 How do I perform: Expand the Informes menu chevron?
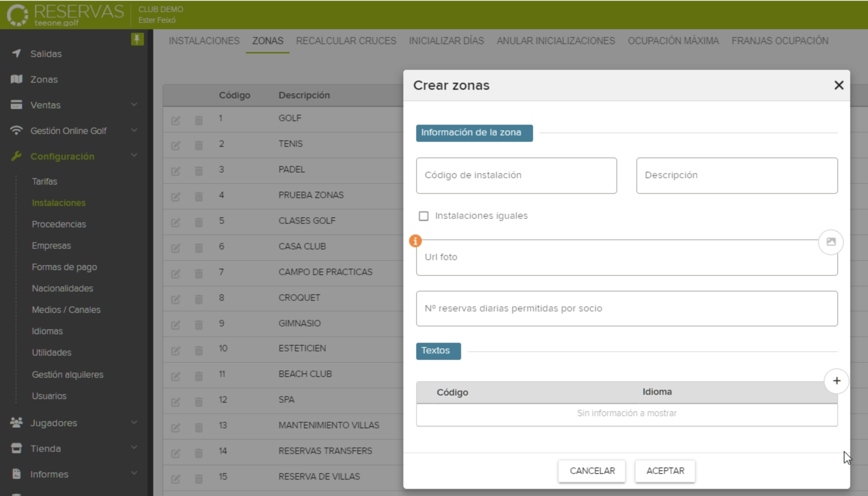(134, 473)
